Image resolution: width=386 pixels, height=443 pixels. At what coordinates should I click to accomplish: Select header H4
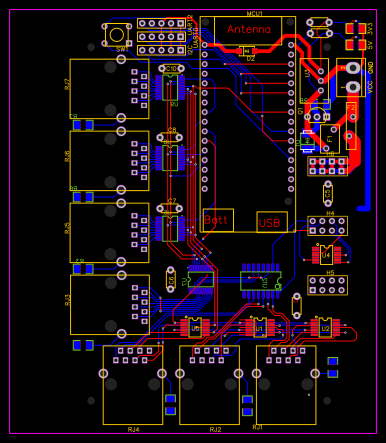point(327,226)
